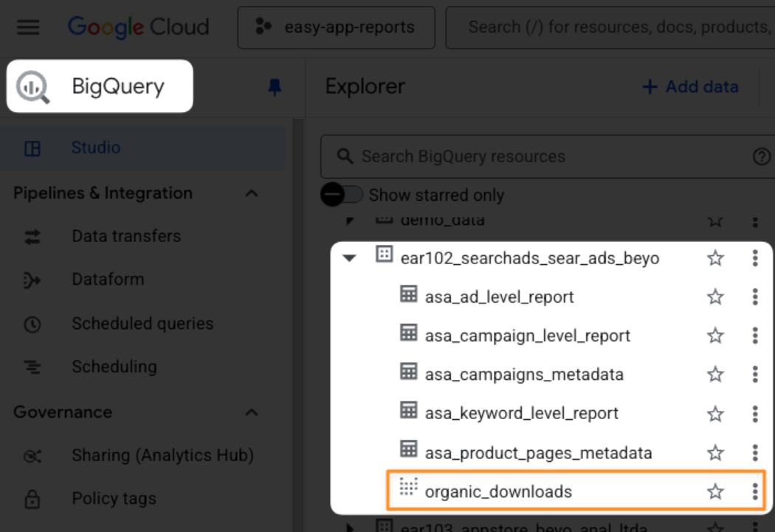Image resolution: width=775 pixels, height=532 pixels.
Task: Focus the resources and docs search bar
Action: pos(610,27)
